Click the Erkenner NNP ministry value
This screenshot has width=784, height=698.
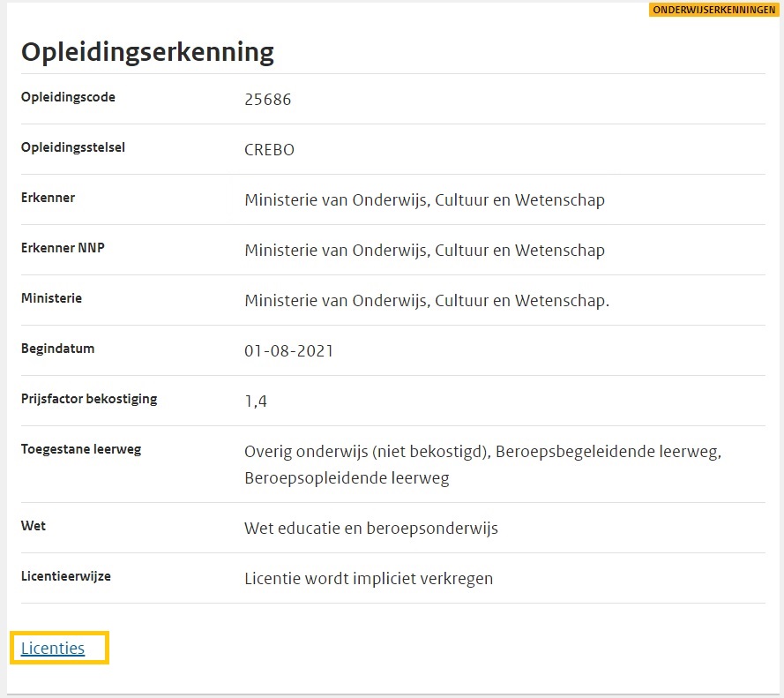[x=424, y=251]
